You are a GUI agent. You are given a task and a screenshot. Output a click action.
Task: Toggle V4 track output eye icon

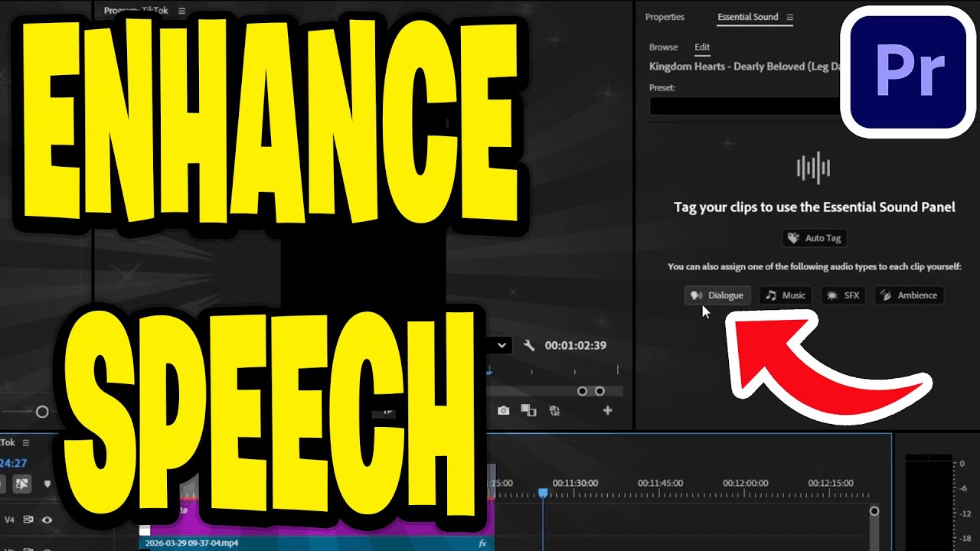47,520
